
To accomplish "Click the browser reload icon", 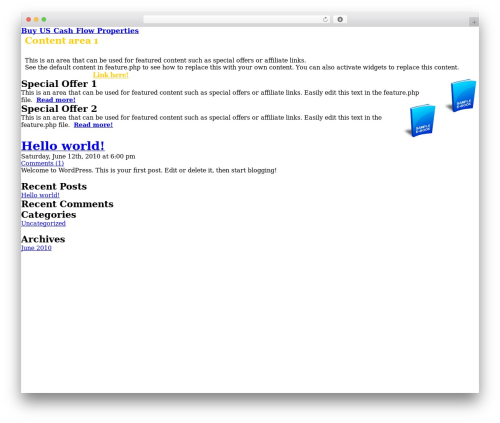I will click(x=325, y=20).
